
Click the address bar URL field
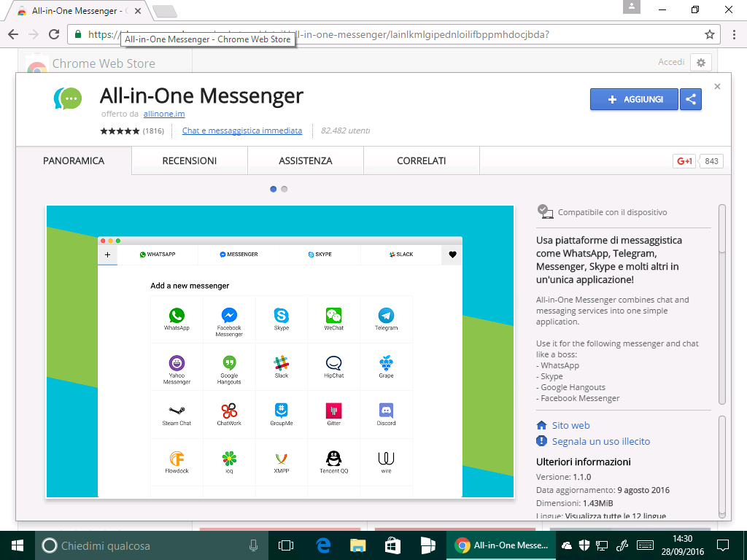[393, 34]
